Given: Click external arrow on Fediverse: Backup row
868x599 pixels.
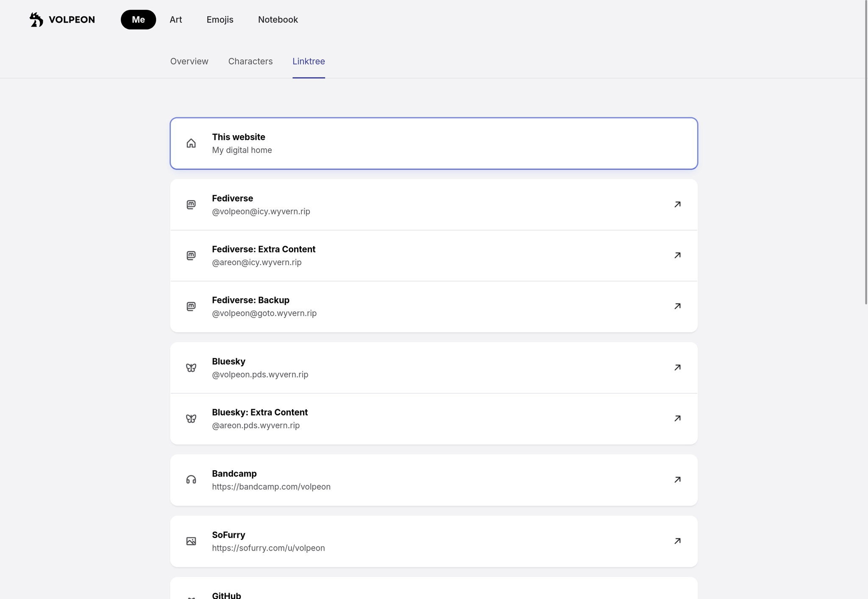Looking at the screenshot, I should tap(677, 306).
